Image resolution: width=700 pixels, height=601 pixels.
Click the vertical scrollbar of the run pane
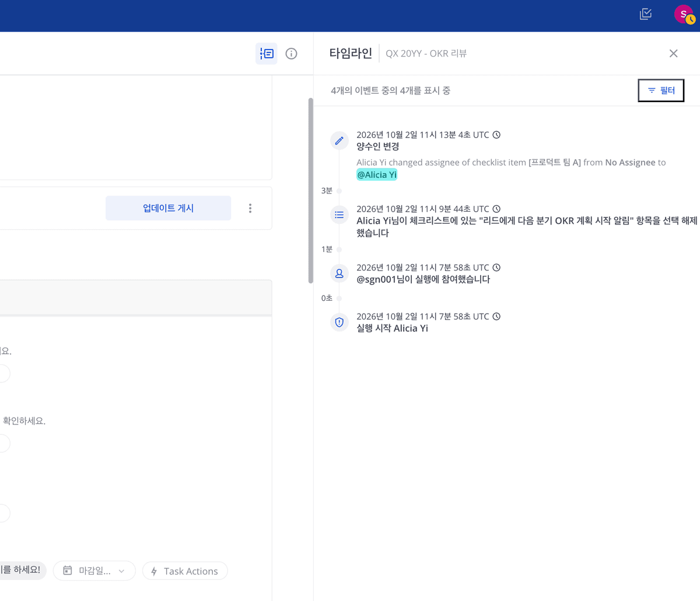click(x=311, y=191)
